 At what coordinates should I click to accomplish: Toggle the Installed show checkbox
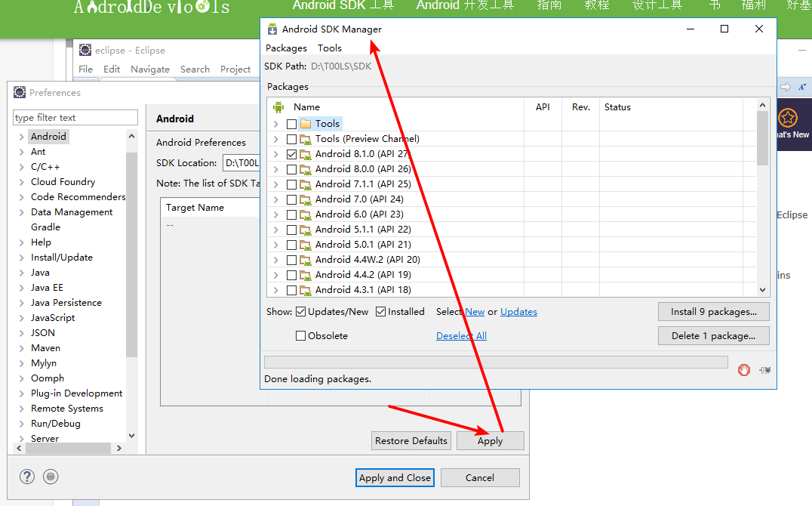pyautogui.click(x=380, y=312)
